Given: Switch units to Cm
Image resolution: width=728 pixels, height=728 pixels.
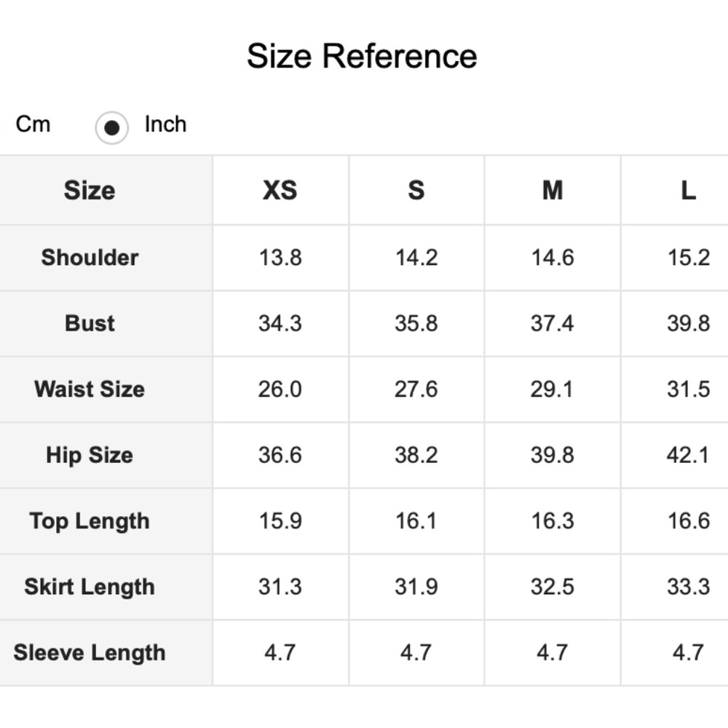Looking at the screenshot, I should tap(33, 124).
